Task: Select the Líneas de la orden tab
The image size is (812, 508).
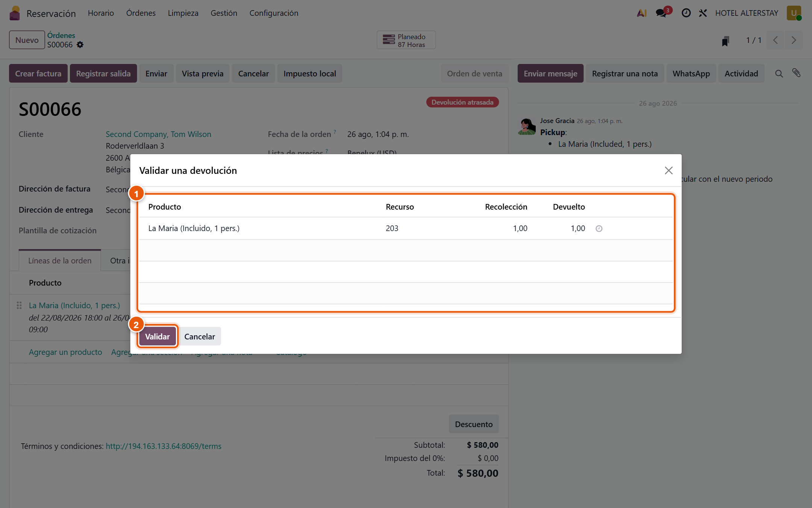Action: point(60,261)
